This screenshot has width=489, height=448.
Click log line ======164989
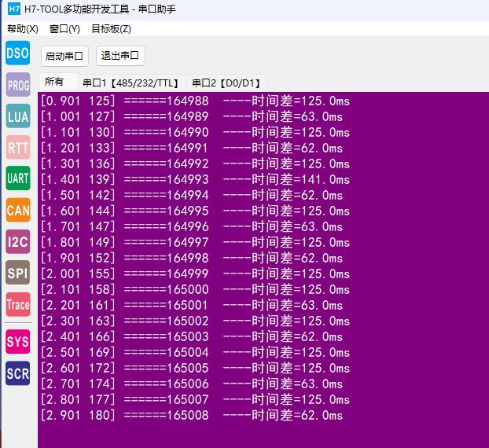pyautogui.click(x=192, y=116)
